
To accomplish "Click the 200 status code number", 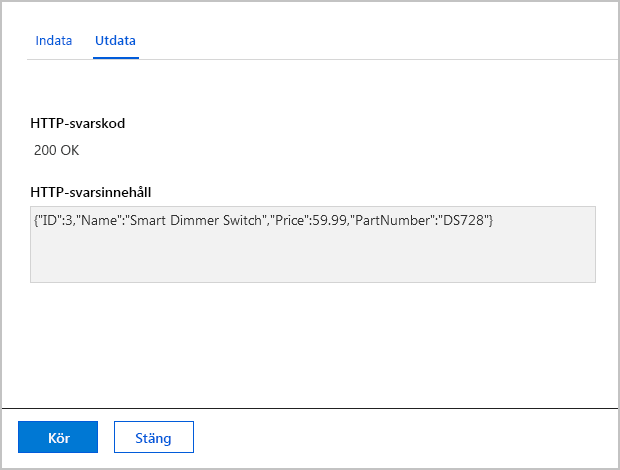I will coord(44,151).
